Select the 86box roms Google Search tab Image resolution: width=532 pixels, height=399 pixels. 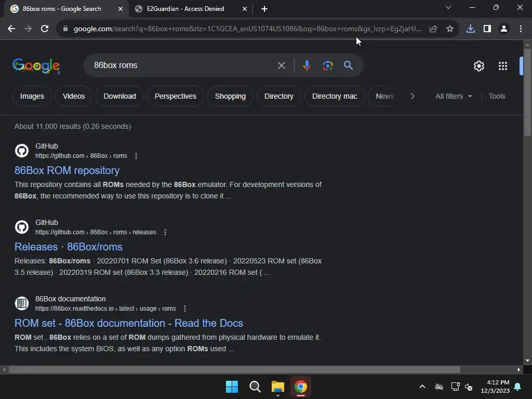click(62, 9)
